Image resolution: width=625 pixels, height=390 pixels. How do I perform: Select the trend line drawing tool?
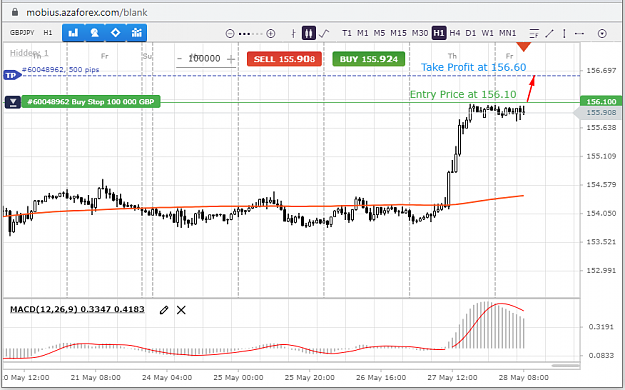(x=550, y=33)
